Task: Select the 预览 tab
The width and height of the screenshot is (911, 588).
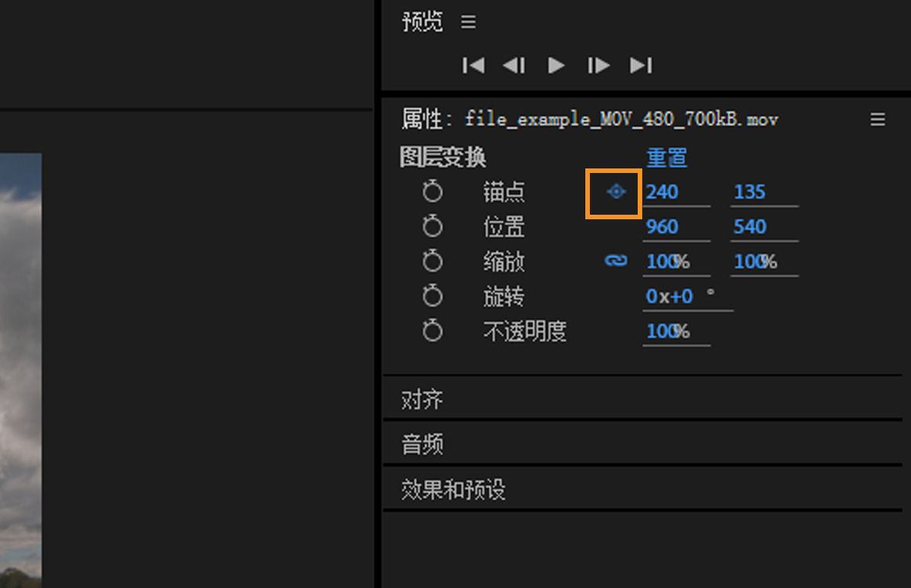Action: point(421,22)
